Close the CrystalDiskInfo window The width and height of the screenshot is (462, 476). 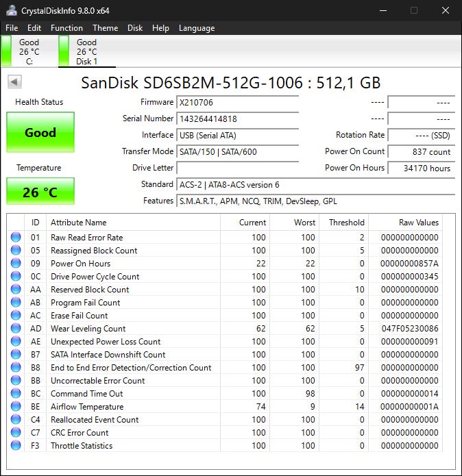(x=446, y=10)
